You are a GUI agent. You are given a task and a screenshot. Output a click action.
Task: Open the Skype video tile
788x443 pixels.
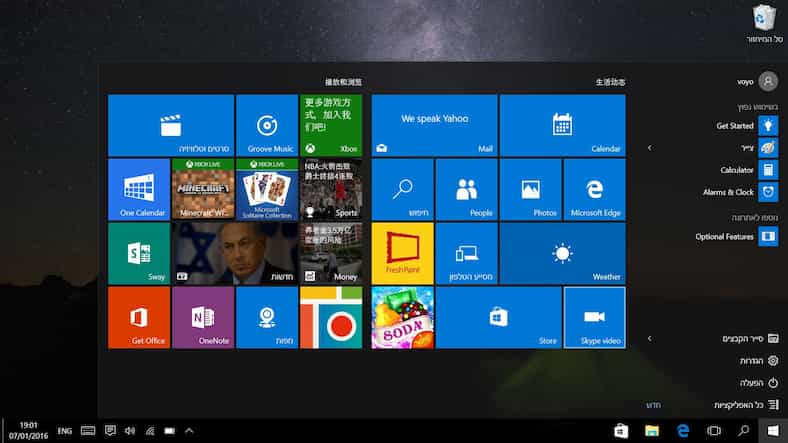(594, 317)
